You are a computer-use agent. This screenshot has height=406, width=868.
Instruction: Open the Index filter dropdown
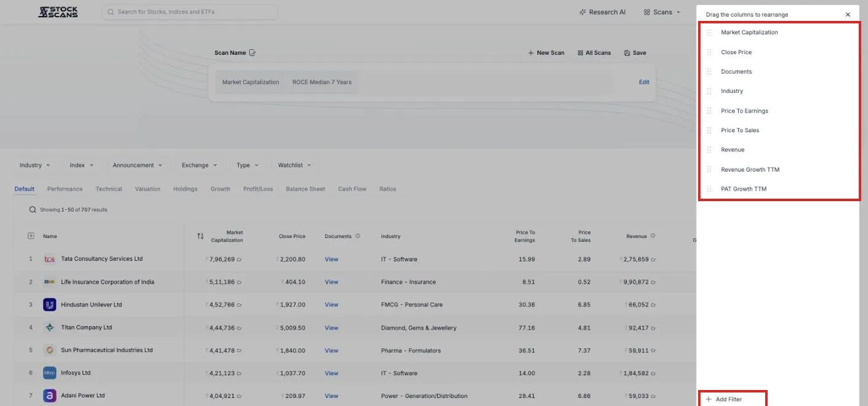(x=81, y=165)
